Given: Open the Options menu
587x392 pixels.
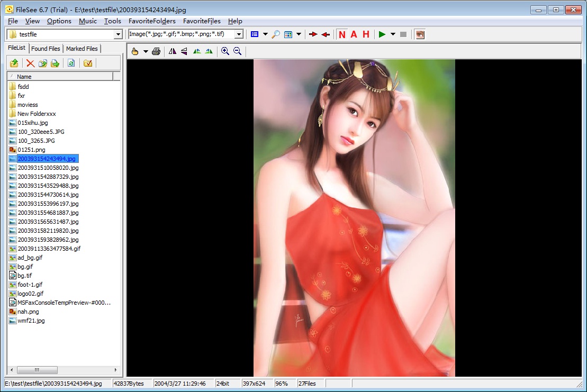Looking at the screenshot, I should point(59,21).
